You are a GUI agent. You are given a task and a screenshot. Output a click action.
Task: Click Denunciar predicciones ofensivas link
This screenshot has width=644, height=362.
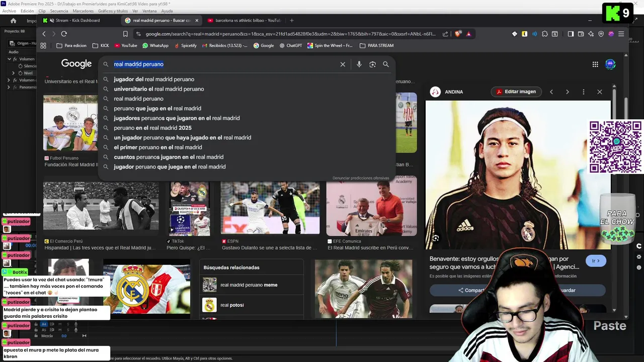(x=361, y=178)
